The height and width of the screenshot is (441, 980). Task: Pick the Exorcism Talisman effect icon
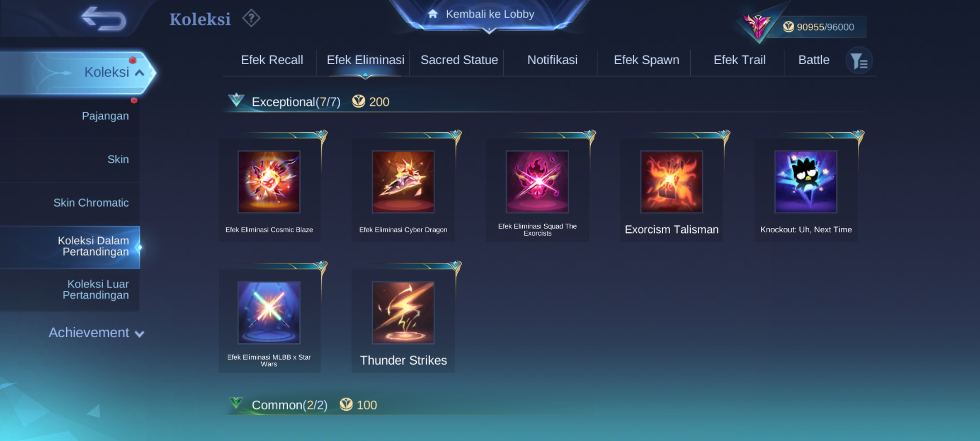(x=672, y=182)
